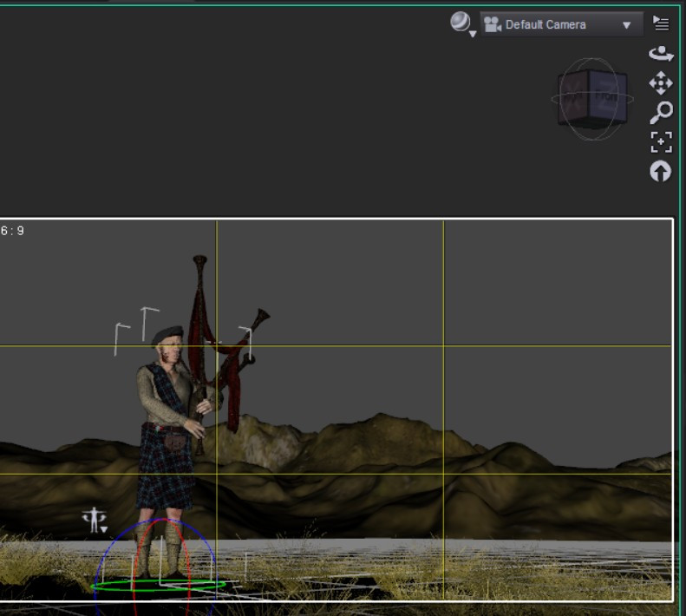This screenshot has width=686, height=616.
Task: Open the figure pose icon dropdown
Action: point(95,520)
